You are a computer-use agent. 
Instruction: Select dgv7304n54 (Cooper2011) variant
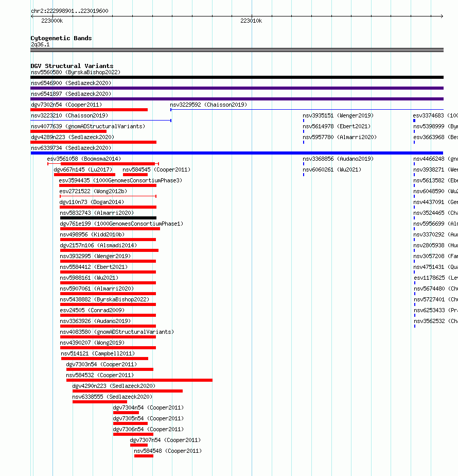(148, 407)
